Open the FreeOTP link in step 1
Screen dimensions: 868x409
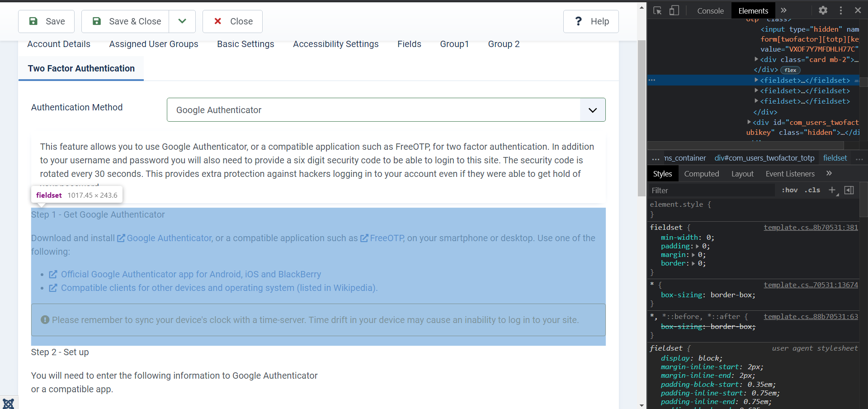click(x=382, y=238)
